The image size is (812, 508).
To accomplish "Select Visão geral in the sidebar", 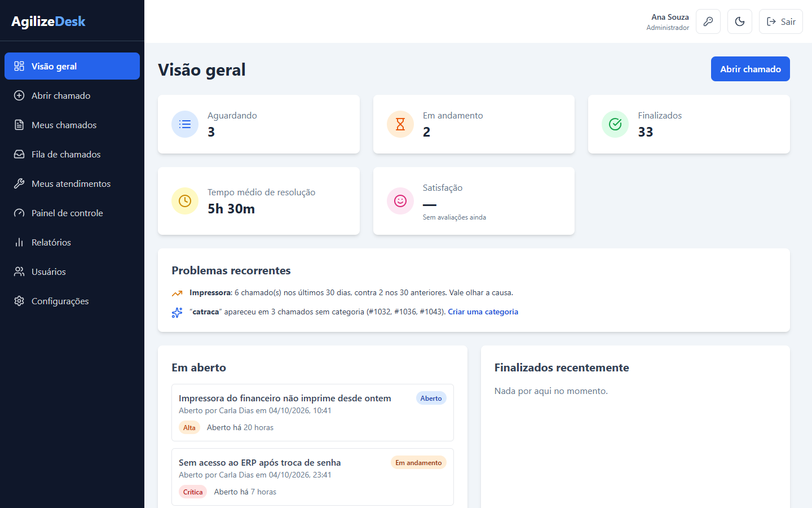I will [x=72, y=66].
